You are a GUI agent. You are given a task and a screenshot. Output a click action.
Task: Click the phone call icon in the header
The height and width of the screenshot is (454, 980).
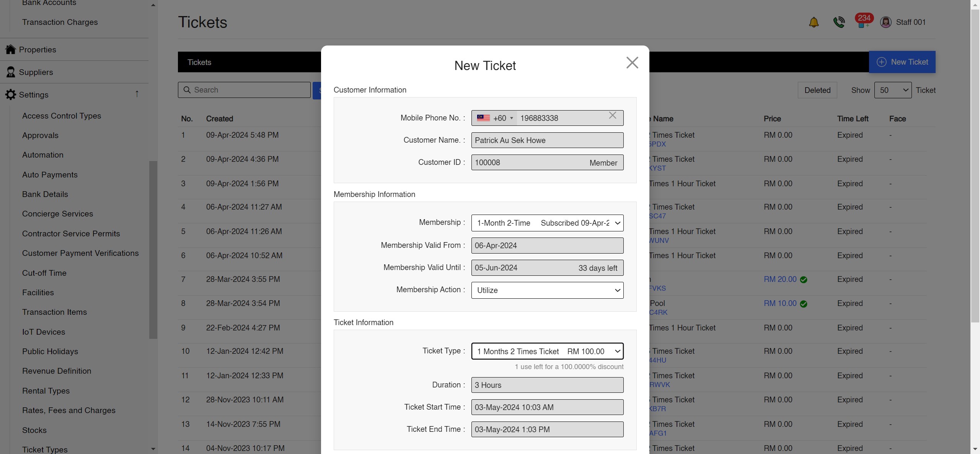(x=839, y=22)
